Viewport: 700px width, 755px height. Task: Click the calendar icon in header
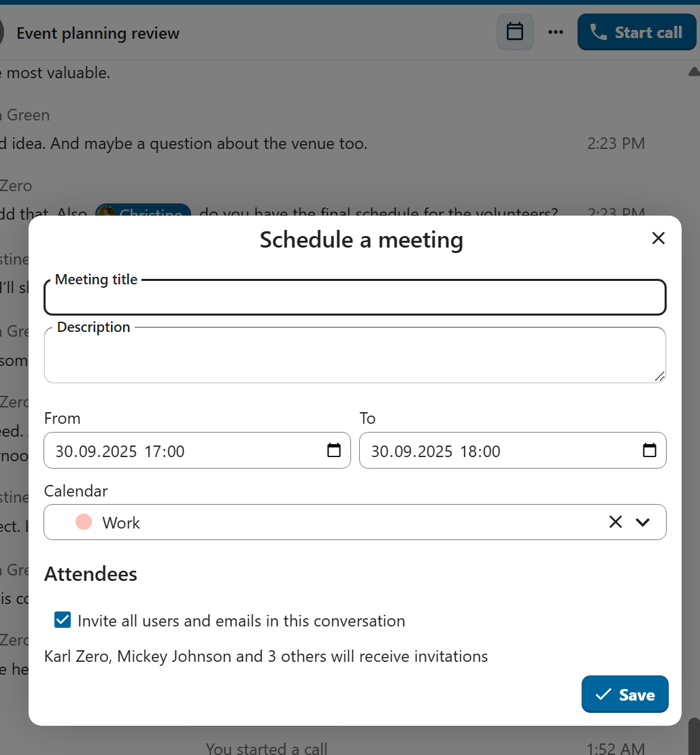click(x=515, y=32)
